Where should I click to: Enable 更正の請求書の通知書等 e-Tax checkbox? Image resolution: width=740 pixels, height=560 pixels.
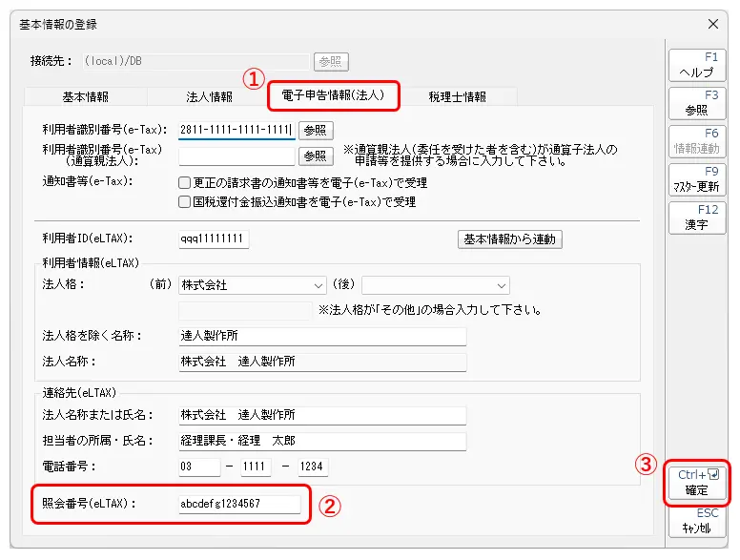185,182
